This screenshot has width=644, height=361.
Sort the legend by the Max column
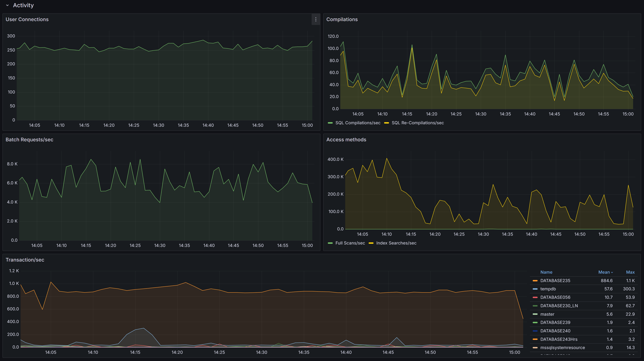[x=630, y=272]
